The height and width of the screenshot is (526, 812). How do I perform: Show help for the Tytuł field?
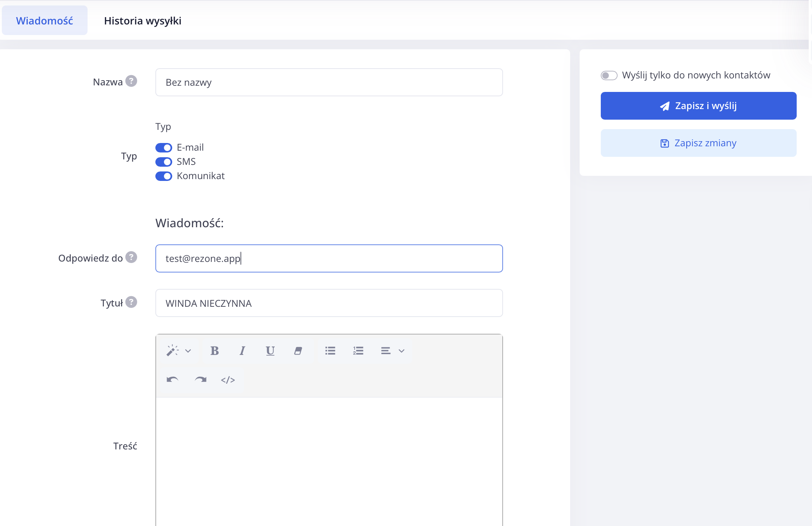click(x=131, y=302)
